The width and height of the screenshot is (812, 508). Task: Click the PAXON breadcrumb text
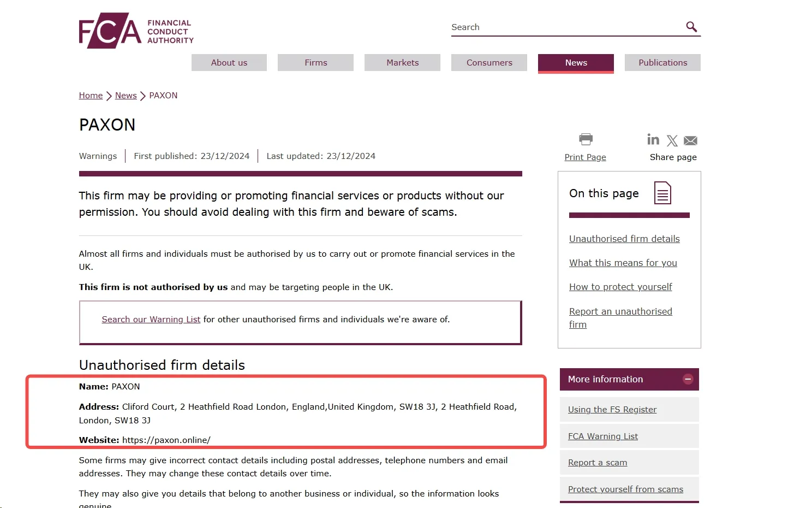(x=163, y=96)
